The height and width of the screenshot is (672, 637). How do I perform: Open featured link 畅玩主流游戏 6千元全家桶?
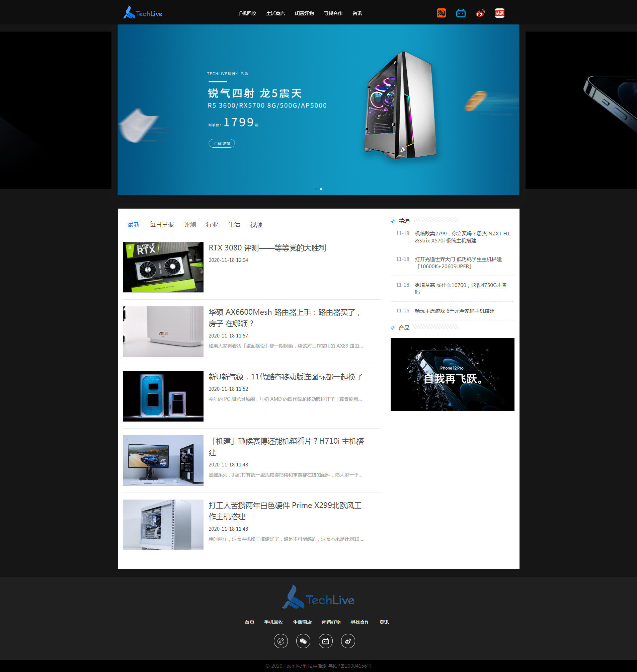tap(455, 311)
